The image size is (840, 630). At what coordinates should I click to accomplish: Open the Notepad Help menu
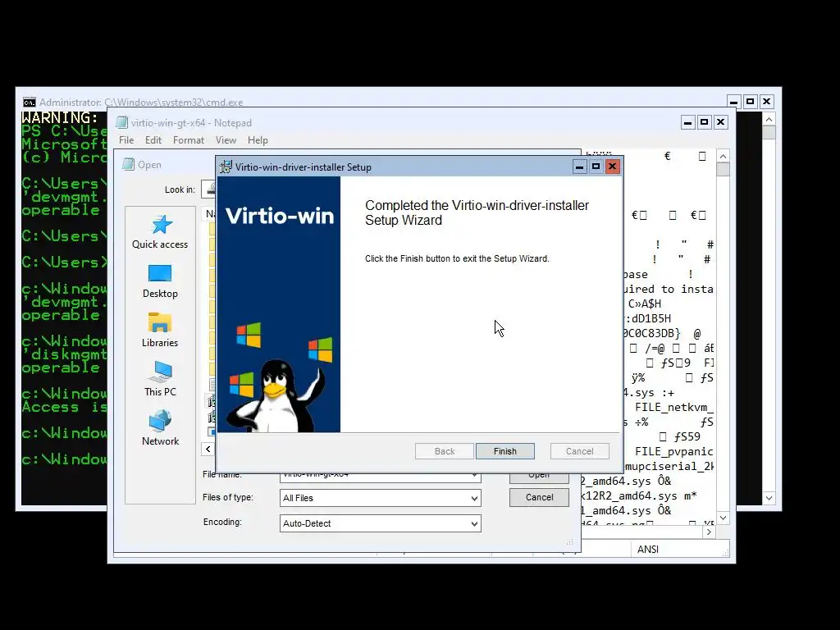tap(258, 139)
